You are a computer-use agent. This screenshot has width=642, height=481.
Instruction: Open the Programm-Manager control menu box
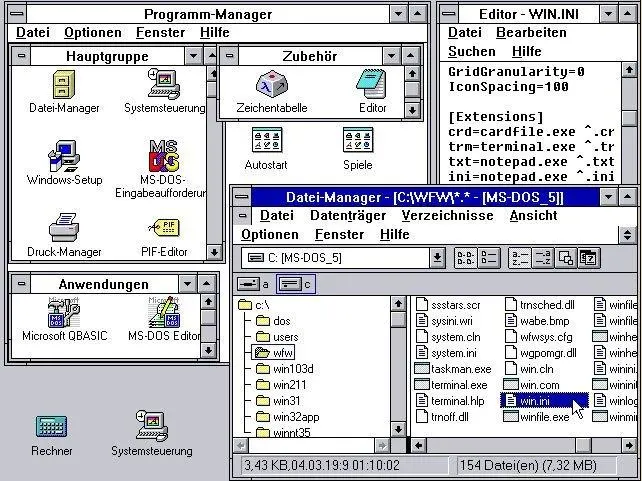pos(17,14)
